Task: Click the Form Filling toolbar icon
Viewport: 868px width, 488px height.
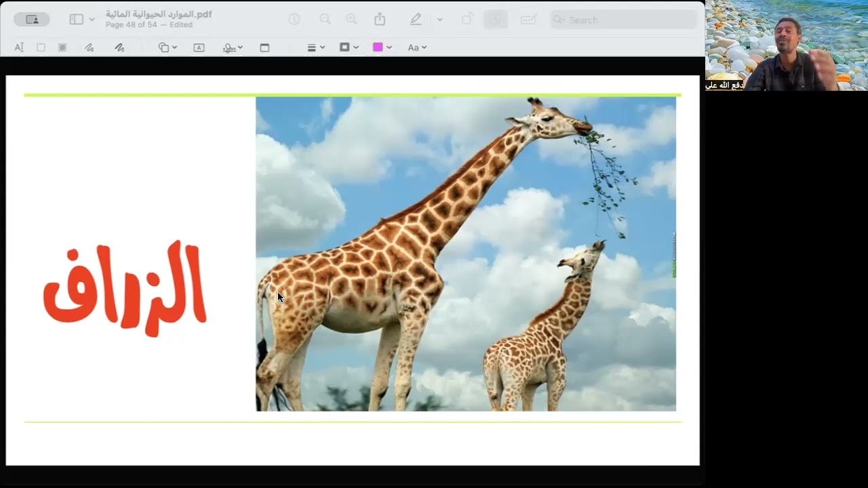Action: [528, 20]
